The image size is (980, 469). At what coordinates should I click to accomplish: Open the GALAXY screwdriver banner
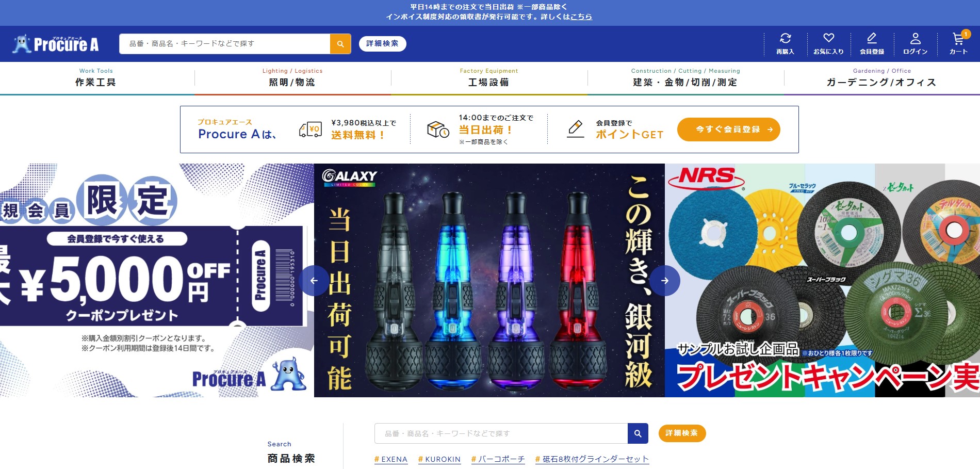click(489, 280)
